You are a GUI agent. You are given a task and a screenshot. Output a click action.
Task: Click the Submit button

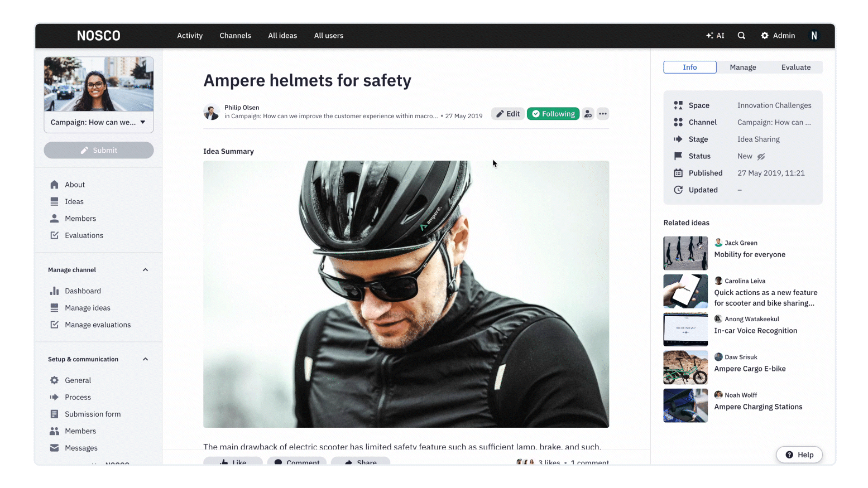pyautogui.click(x=99, y=150)
